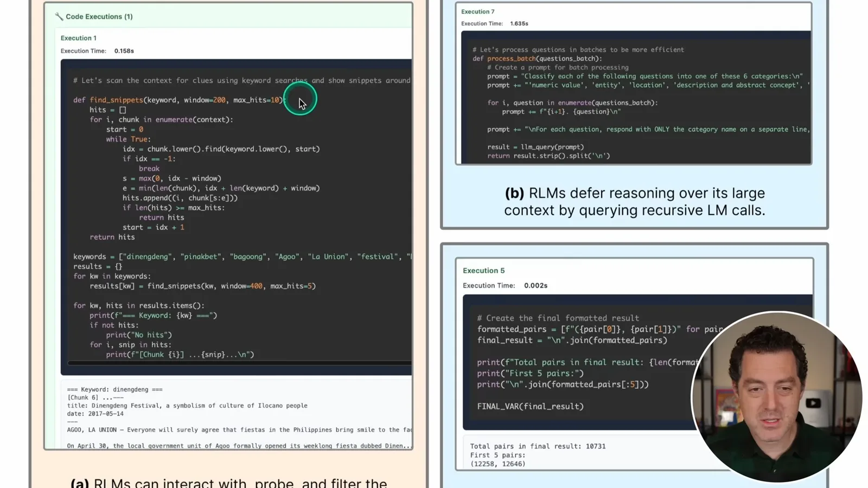Select the "Code Executions (1)" header
This screenshot has height=488, width=868.
pyautogui.click(x=99, y=17)
